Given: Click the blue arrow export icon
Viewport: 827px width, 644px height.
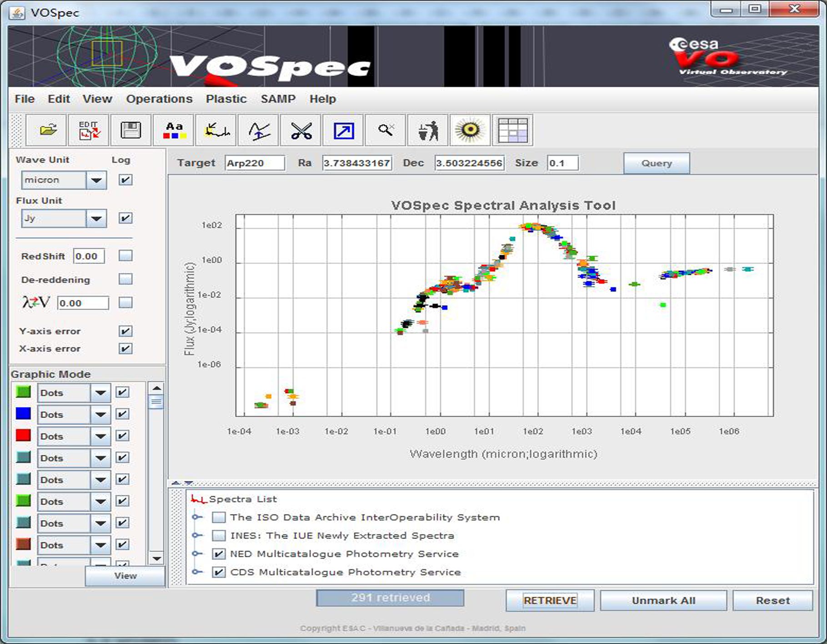Looking at the screenshot, I should (343, 130).
